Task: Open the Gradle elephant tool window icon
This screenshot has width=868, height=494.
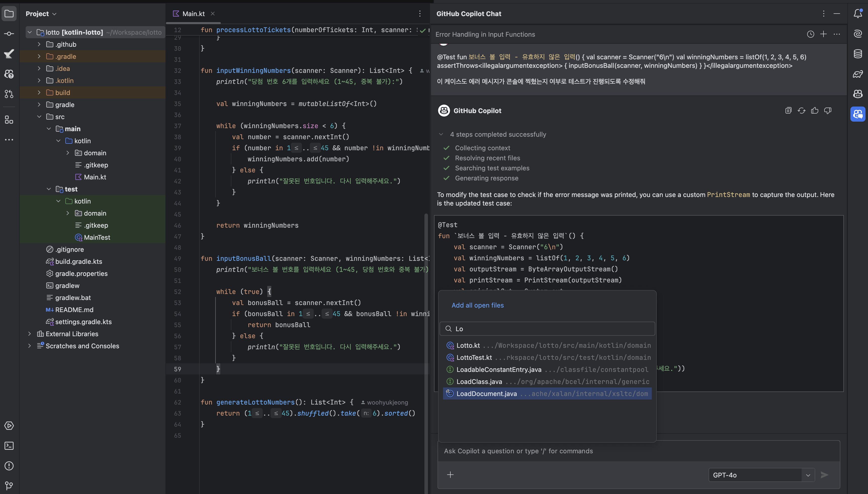Action: (858, 74)
